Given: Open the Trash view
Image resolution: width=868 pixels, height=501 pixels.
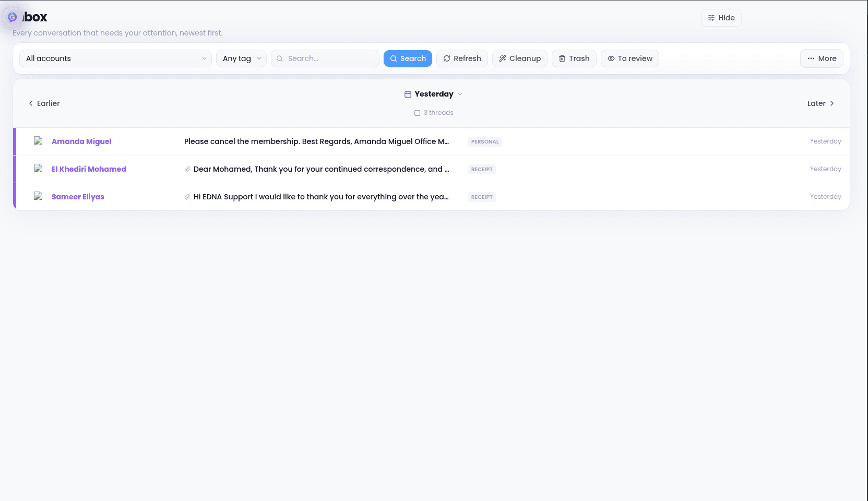Looking at the screenshot, I should (574, 58).
